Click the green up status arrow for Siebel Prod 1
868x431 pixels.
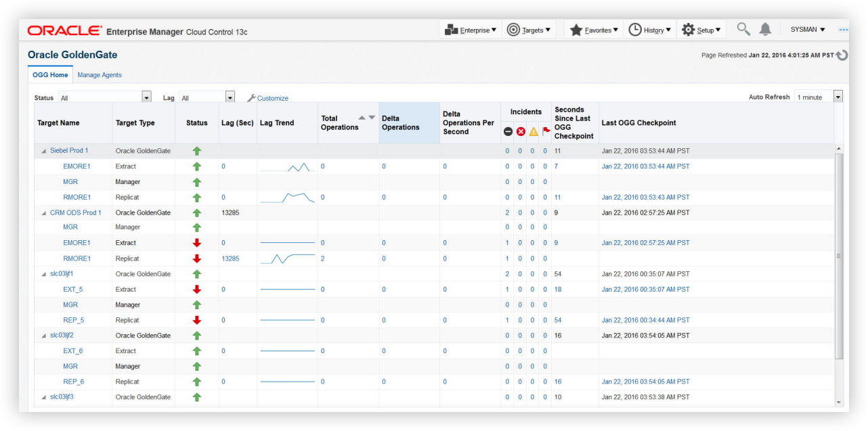pyautogui.click(x=197, y=151)
